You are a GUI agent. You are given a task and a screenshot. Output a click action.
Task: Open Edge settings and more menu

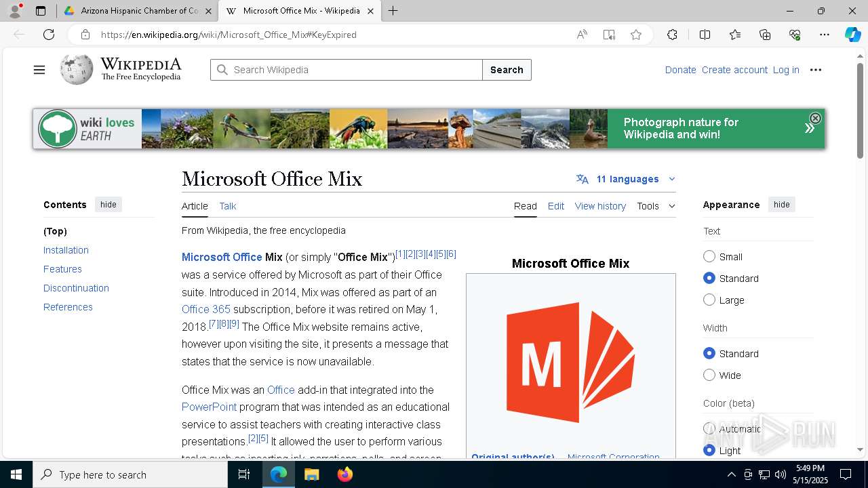coord(825,35)
